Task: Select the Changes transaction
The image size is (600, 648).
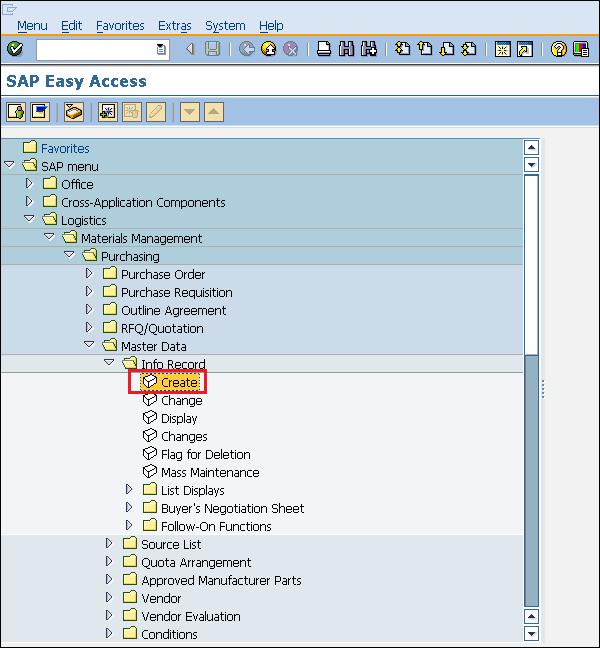Action: [184, 436]
